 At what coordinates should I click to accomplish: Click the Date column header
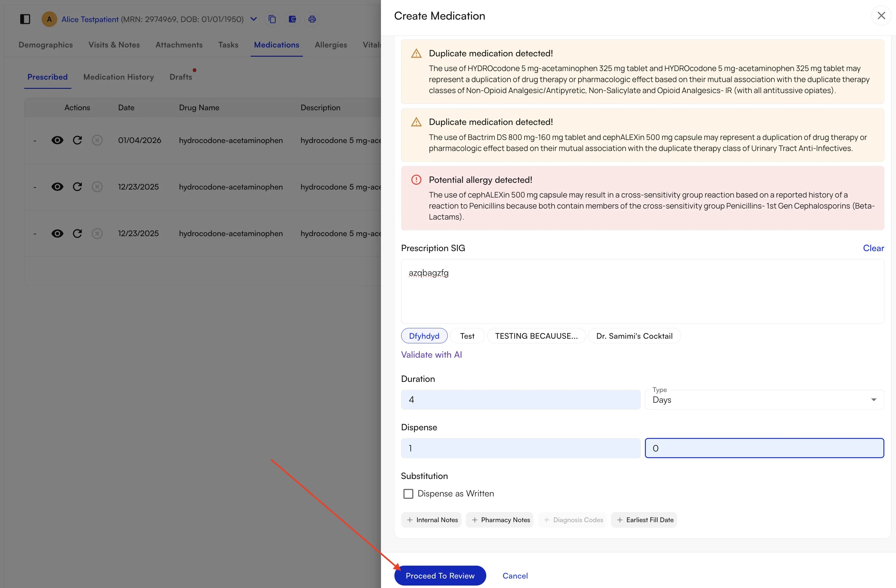[x=126, y=108]
